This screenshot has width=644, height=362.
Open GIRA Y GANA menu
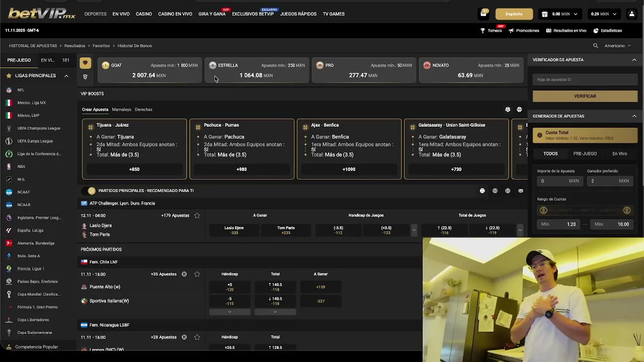pyautogui.click(x=212, y=14)
